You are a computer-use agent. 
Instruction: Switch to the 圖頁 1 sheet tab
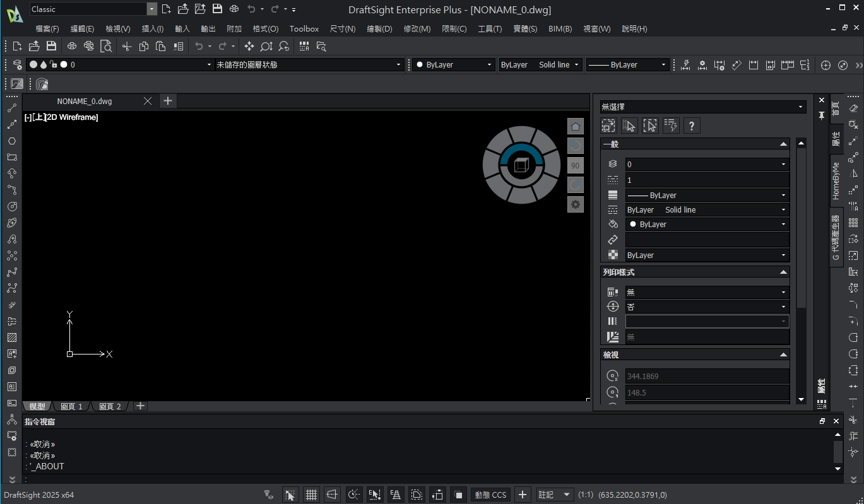click(71, 406)
